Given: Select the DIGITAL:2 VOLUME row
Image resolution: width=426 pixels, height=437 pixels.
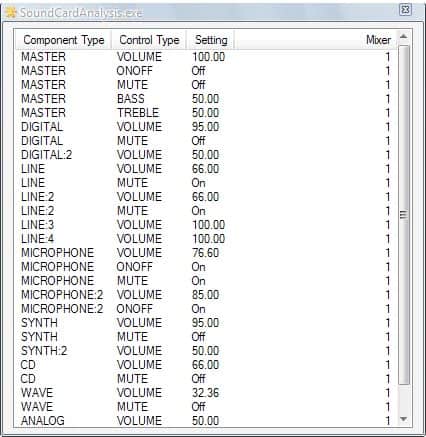Looking at the screenshot, I should pos(206,155).
